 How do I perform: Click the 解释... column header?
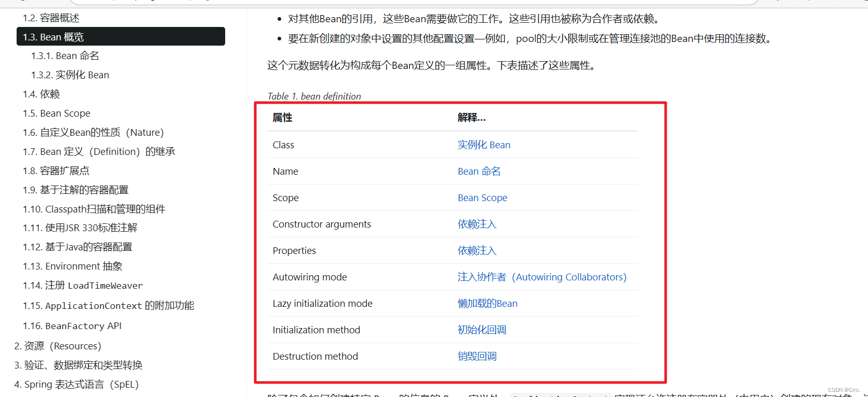[x=472, y=118]
